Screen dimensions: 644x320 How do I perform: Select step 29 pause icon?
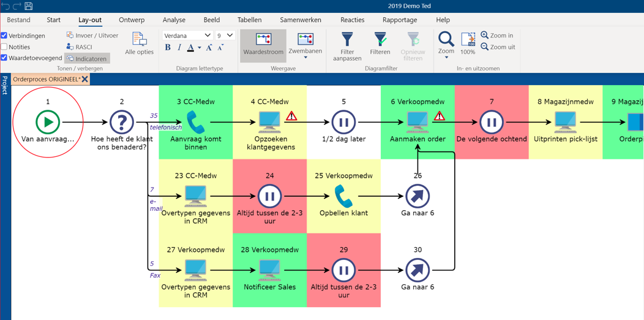(343, 270)
